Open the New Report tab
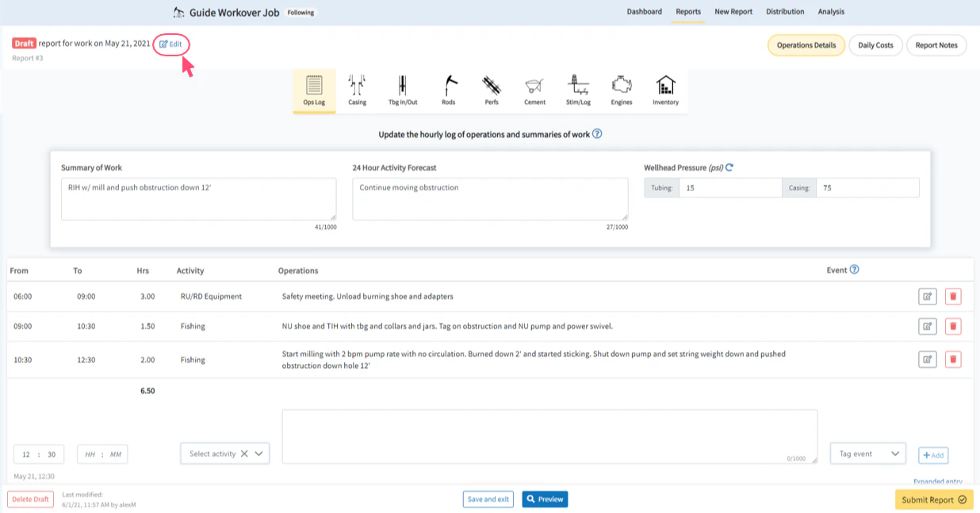The image size is (980, 513). pyautogui.click(x=733, y=12)
